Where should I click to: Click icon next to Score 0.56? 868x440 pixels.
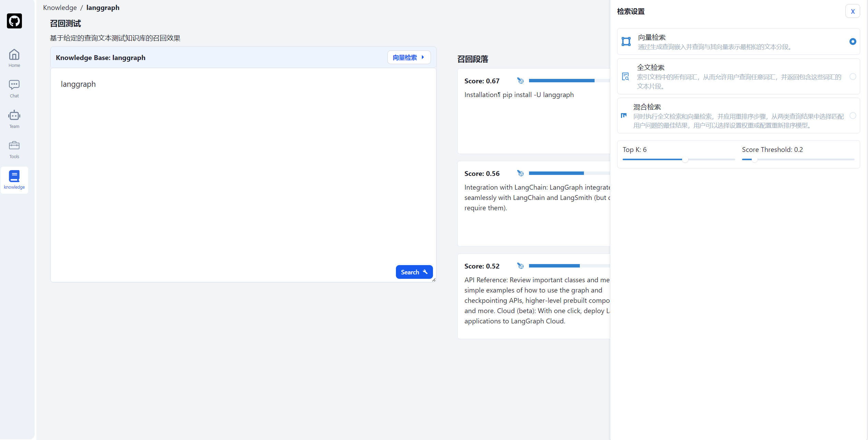(x=520, y=174)
